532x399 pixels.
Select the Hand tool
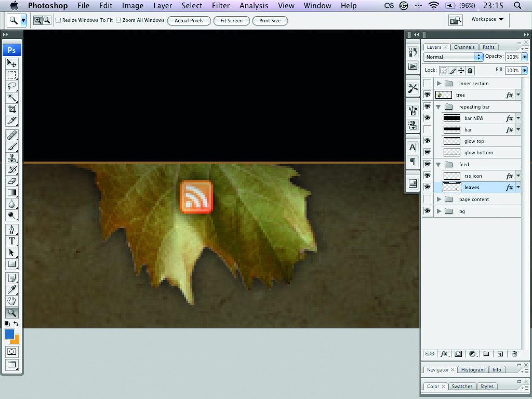pyautogui.click(x=12, y=301)
